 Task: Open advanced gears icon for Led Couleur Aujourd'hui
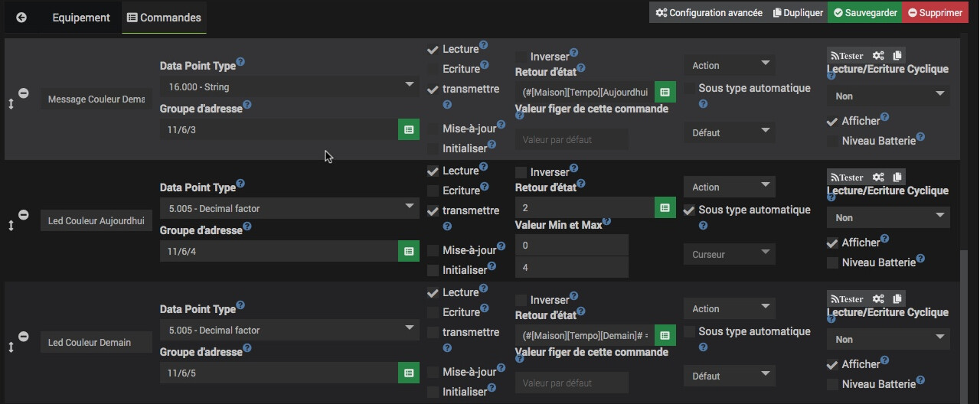(x=878, y=177)
